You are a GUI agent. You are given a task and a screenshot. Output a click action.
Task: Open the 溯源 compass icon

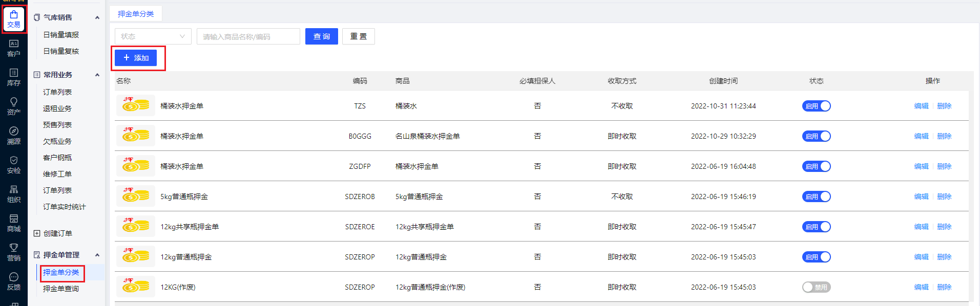tap(14, 136)
